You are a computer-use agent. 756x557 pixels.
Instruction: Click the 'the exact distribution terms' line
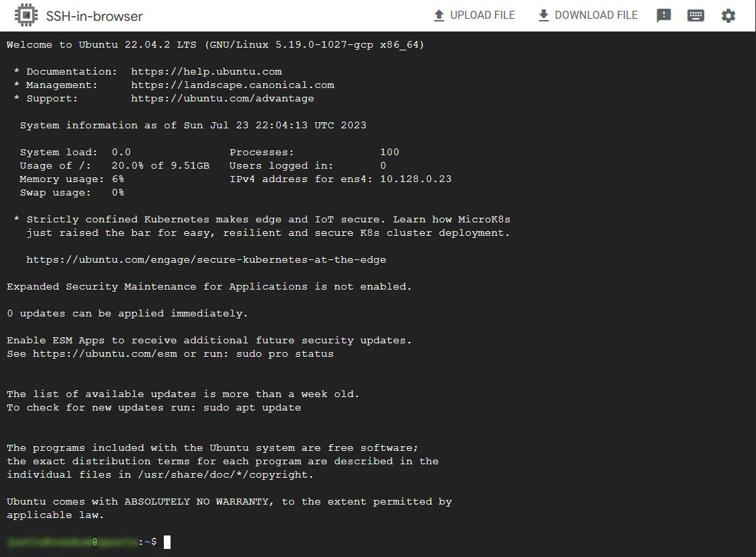click(223, 462)
